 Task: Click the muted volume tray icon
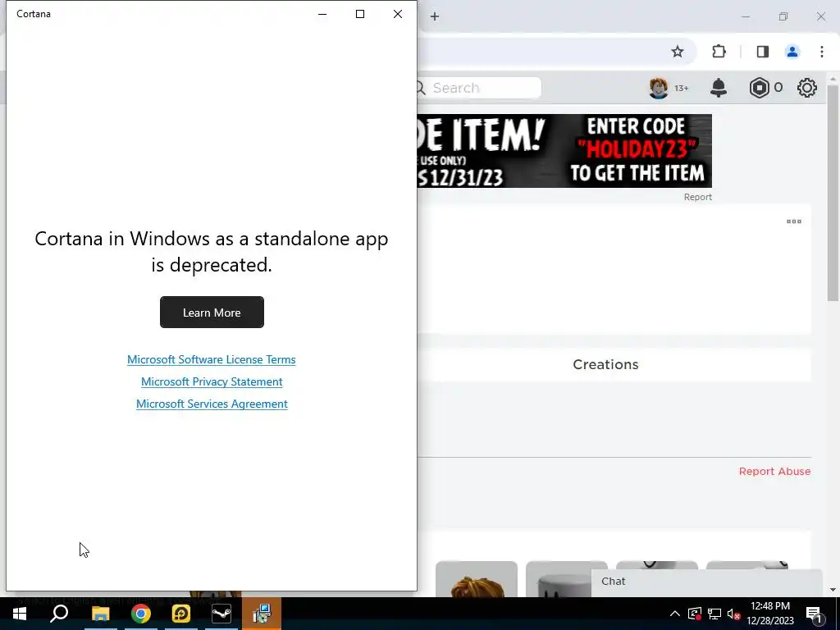coord(733,614)
